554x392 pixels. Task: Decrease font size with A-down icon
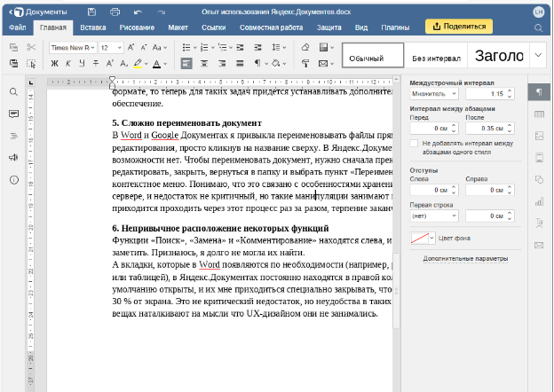144,47
